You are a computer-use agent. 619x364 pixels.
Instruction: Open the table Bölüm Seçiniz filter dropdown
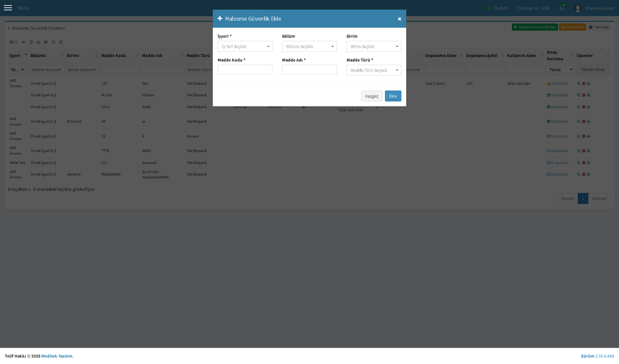(47, 70)
